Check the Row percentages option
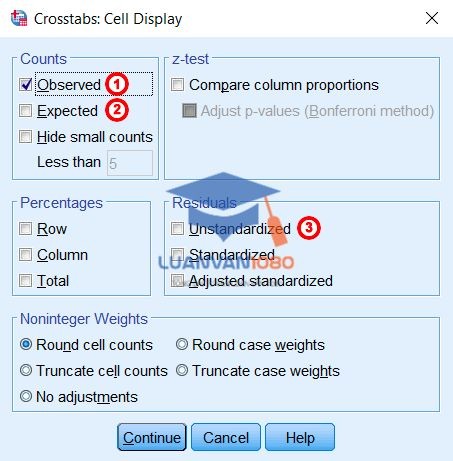Screen dimensions: 453x461 pyautogui.click(x=25, y=229)
